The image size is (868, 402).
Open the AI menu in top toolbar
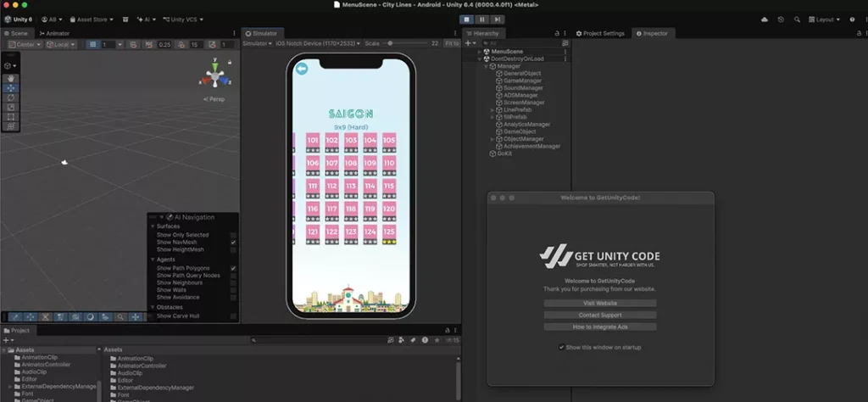tap(147, 20)
